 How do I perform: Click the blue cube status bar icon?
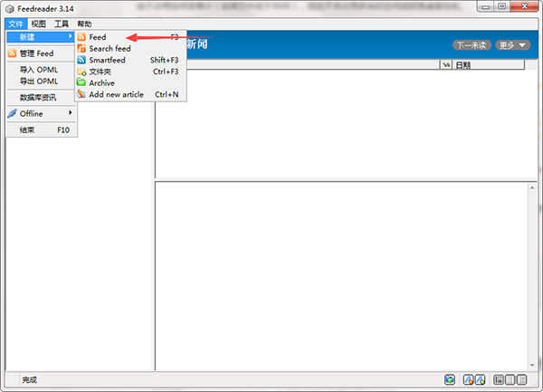(x=450, y=379)
